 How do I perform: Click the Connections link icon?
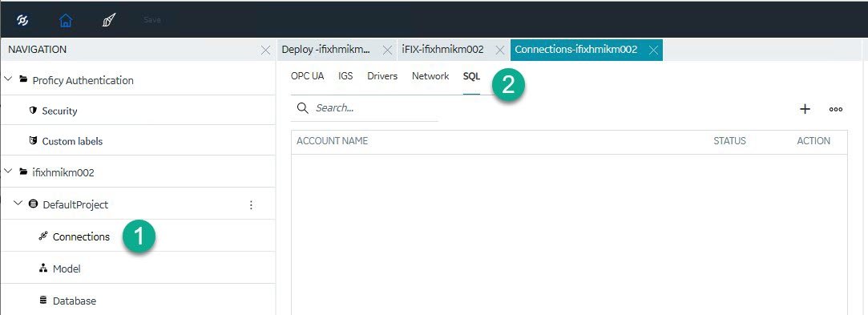43,236
